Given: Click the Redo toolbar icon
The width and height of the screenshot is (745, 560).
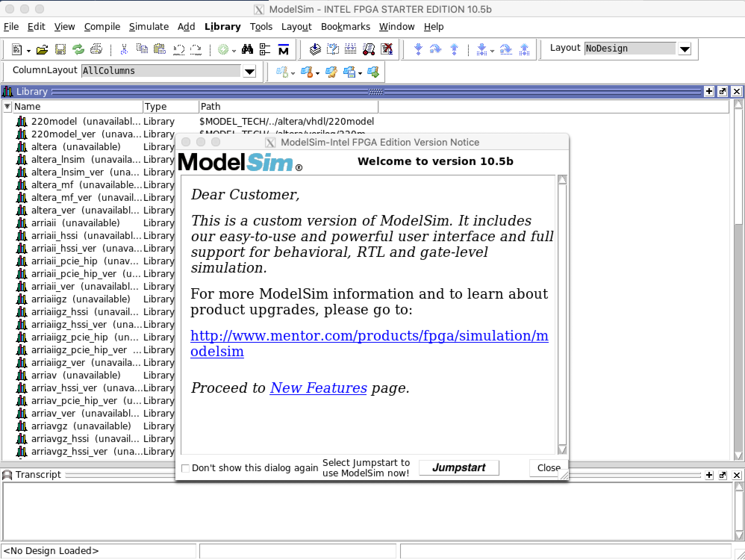Looking at the screenshot, I should pos(196,49).
